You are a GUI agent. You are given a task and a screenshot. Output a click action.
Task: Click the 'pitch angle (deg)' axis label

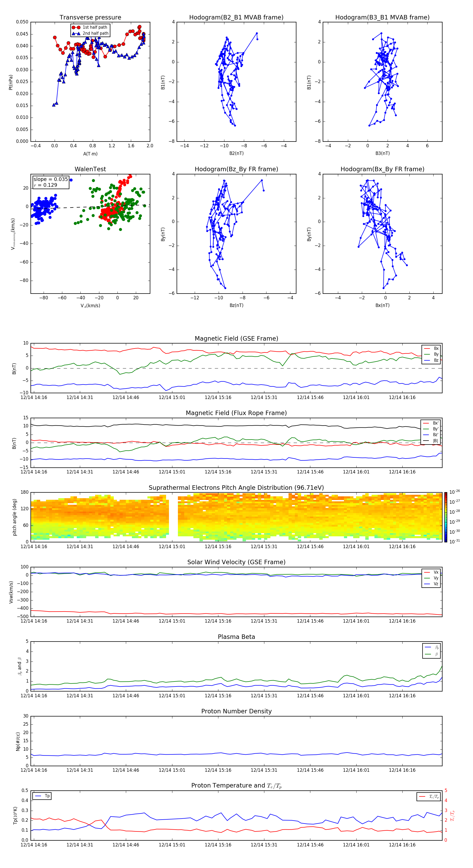[14, 517]
